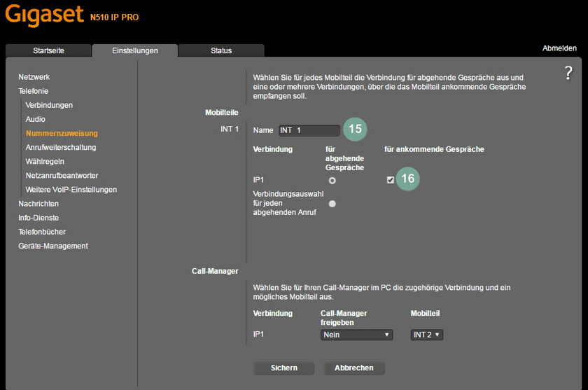Click the green 16 step marker
The image size is (588, 390).
pyautogui.click(x=407, y=179)
